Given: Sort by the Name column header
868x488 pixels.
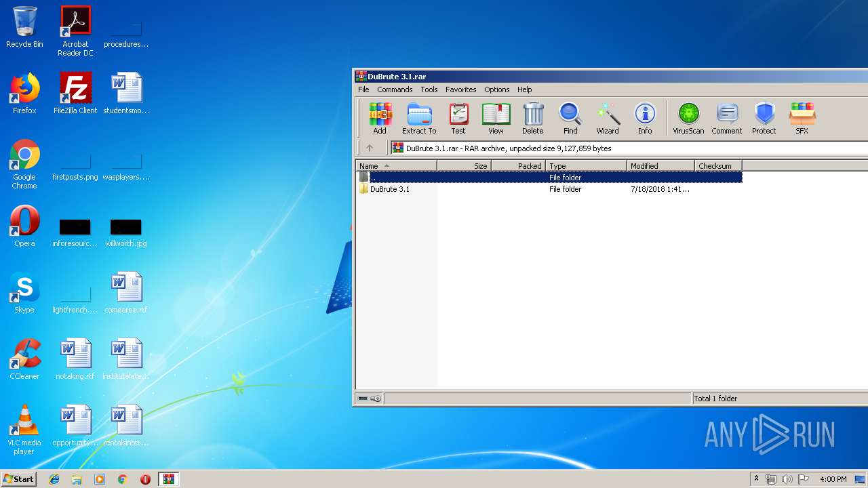Looking at the screenshot, I should [x=397, y=166].
